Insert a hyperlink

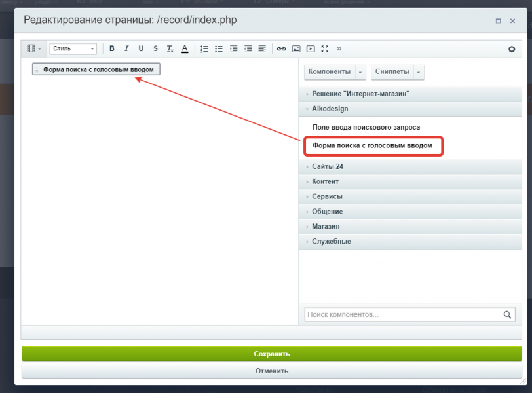click(x=281, y=48)
